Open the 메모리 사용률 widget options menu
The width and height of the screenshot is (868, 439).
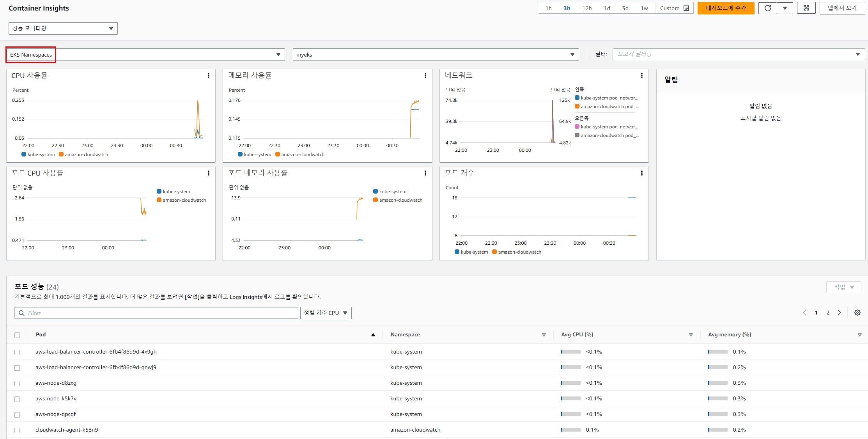[425, 76]
